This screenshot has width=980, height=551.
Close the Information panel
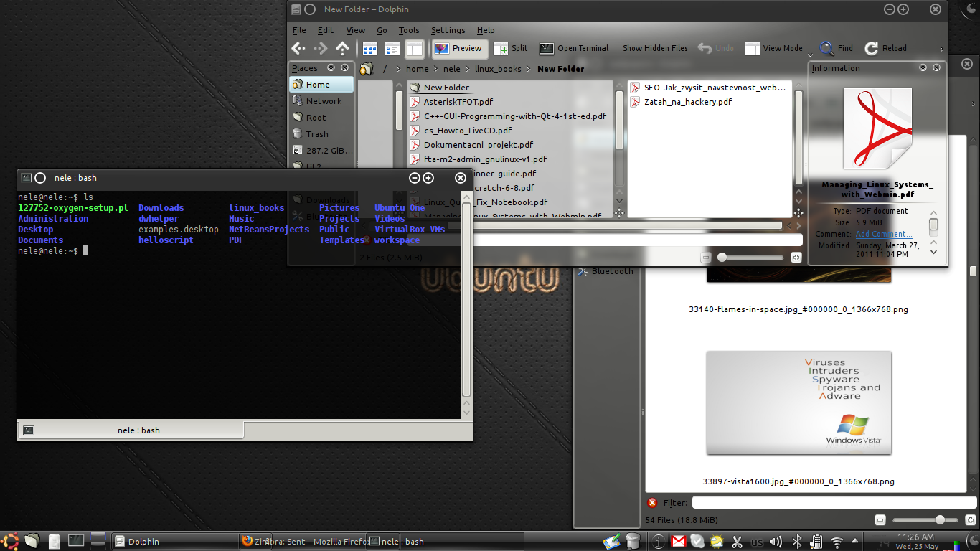(x=936, y=67)
